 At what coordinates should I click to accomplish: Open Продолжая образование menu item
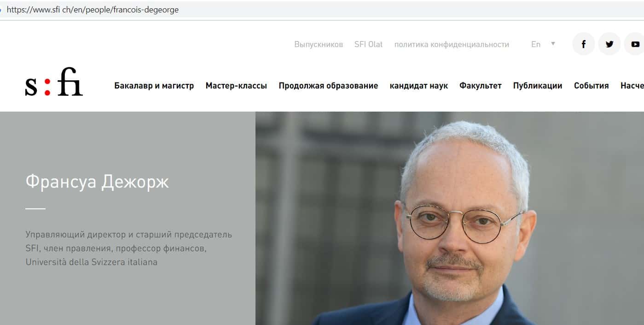[328, 86]
